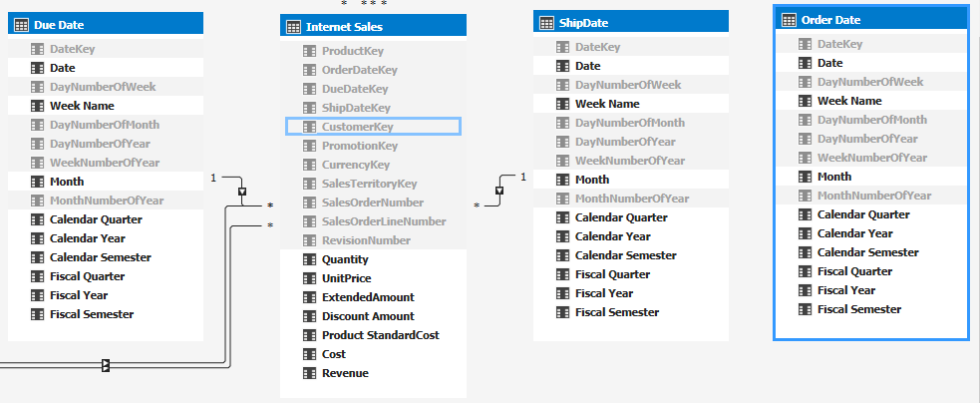Select the Date column in Order Date
The width and height of the screenshot is (980, 403).
[x=829, y=63]
